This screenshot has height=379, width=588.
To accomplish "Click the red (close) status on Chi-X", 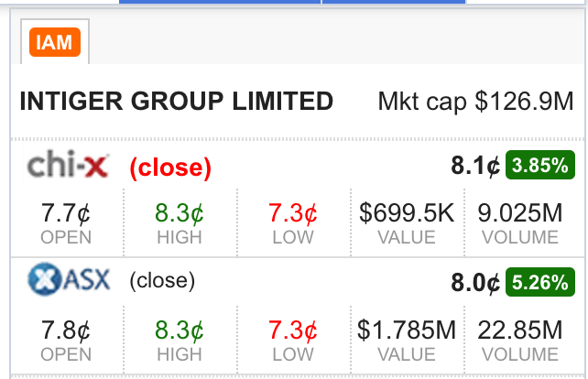I will 170,168.
